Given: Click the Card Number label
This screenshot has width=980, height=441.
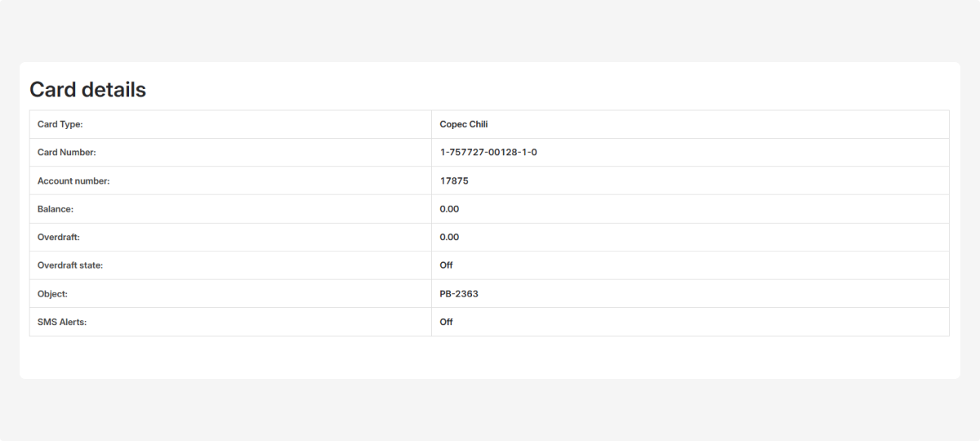Looking at the screenshot, I should pyautogui.click(x=67, y=153).
